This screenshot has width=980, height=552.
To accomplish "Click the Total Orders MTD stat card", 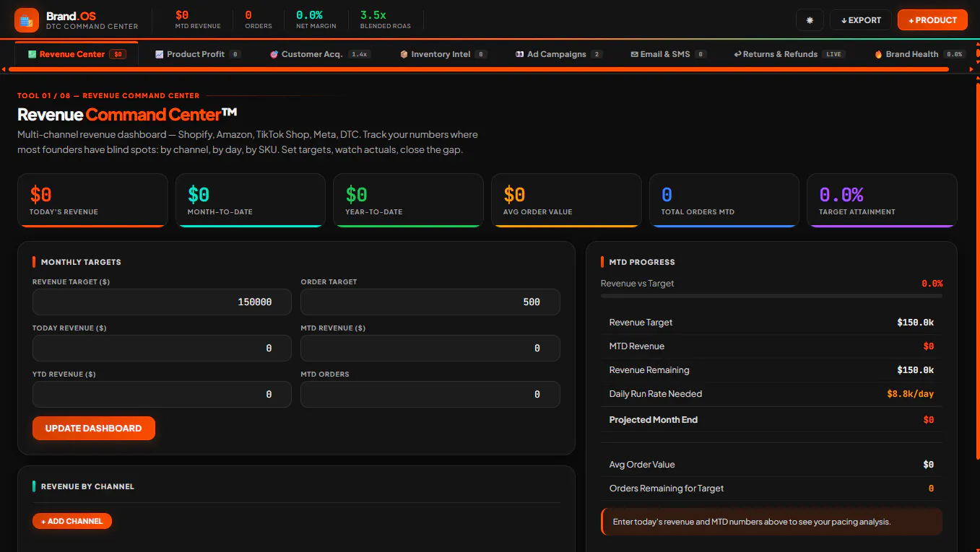I will 724,201.
